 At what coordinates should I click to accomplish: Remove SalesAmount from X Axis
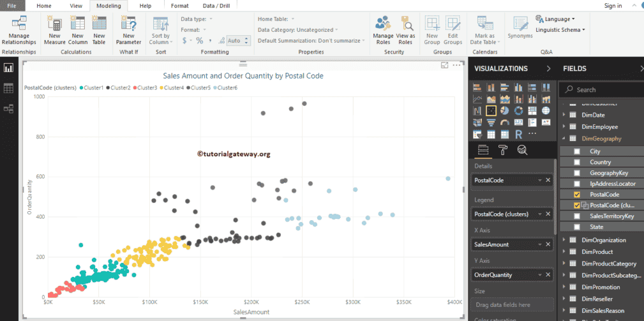click(548, 244)
